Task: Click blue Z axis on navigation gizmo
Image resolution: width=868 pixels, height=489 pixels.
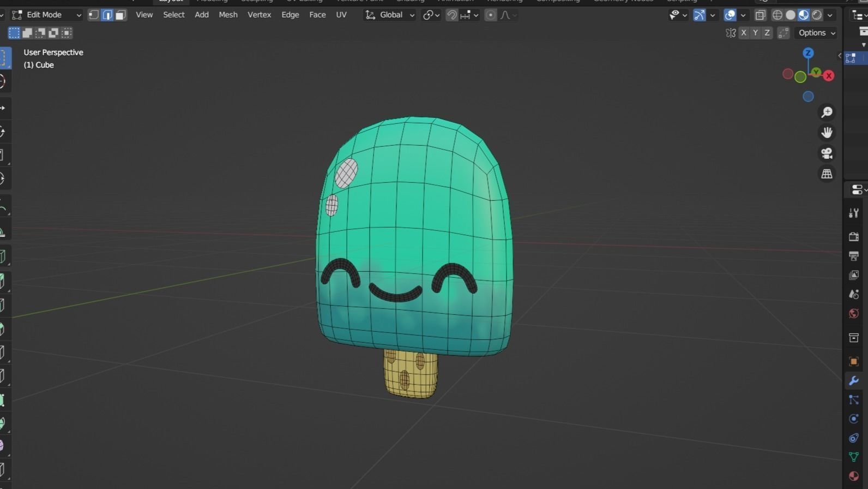Action: click(808, 53)
